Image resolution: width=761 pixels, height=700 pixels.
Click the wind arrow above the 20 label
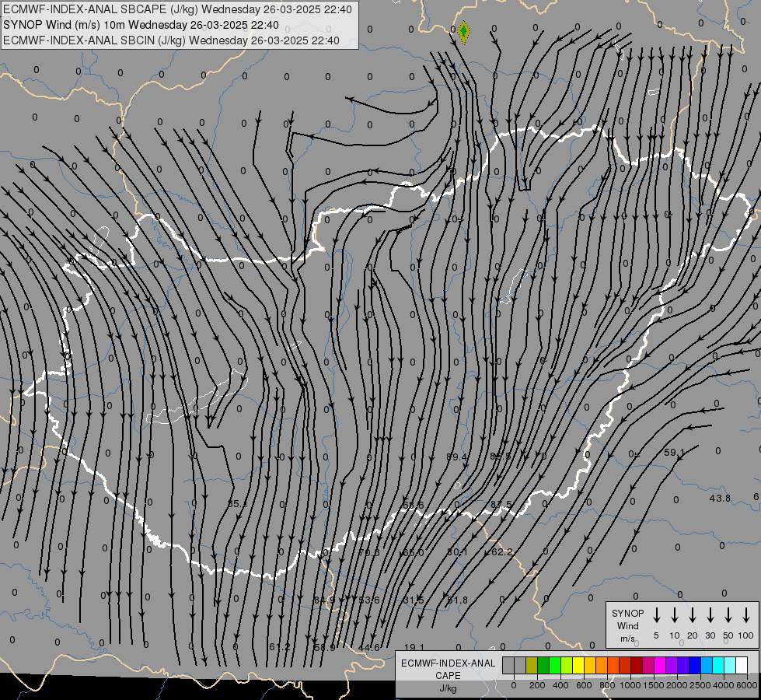pyautogui.click(x=692, y=615)
